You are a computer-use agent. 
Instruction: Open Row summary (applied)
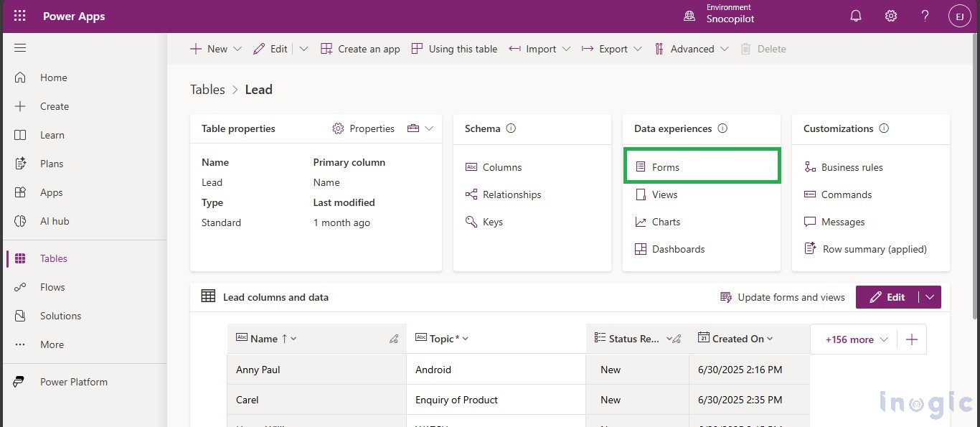(x=866, y=249)
